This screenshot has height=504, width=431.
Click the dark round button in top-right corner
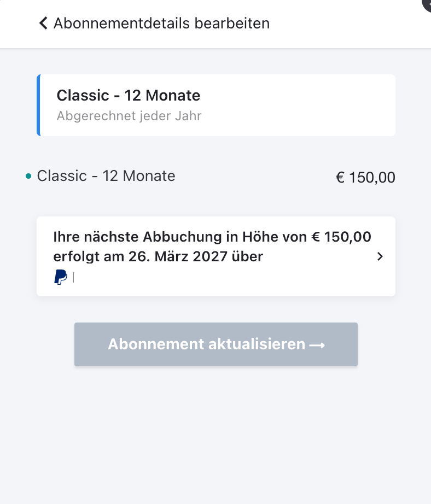pos(427,4)
